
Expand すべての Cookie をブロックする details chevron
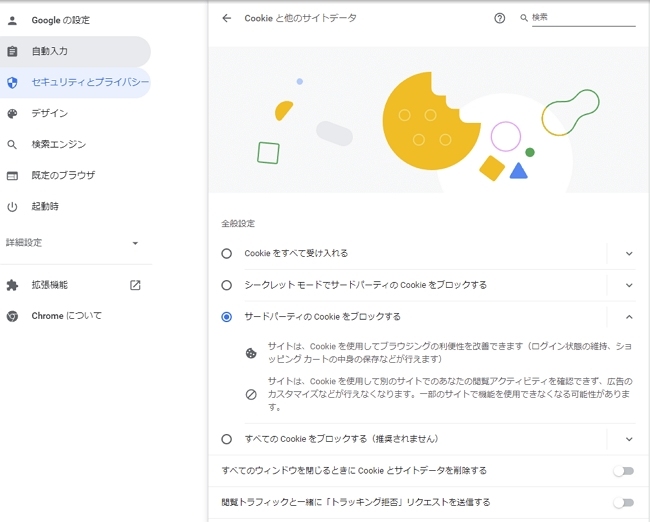point(629,439)
